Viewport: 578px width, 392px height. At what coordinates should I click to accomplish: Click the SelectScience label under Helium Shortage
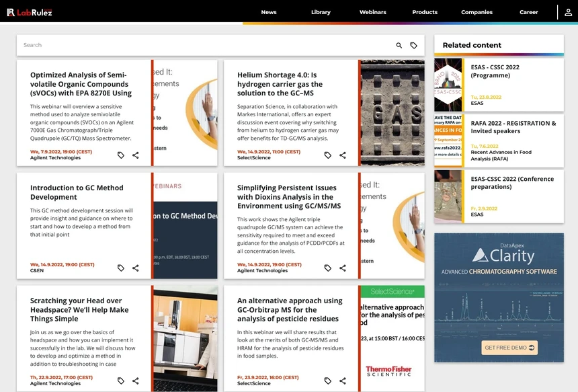tap(253, 158)
